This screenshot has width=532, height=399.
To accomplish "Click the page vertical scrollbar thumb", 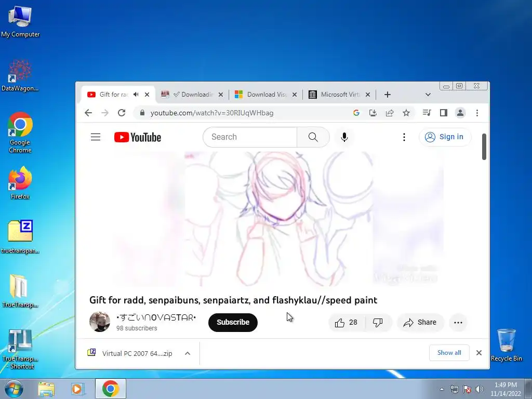I will (x=484, y=147).
